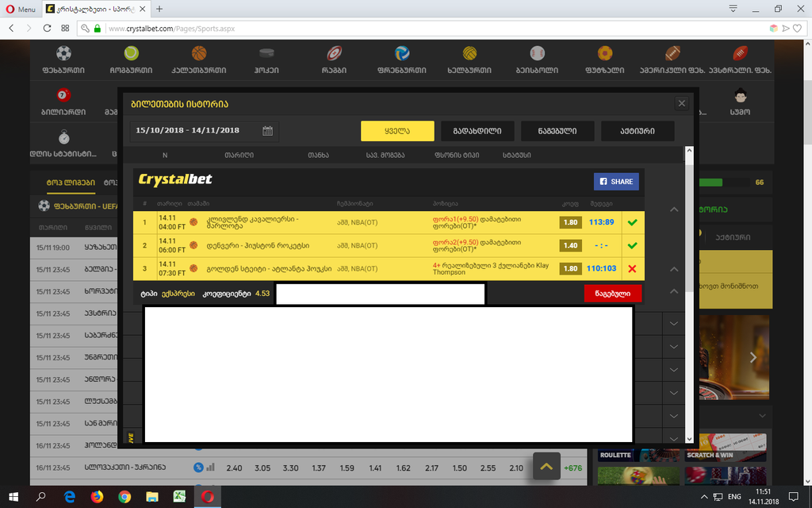Switch to the 'ტოპ ლიგები' tab
The image size is (812, 508).
pyautogui.click(x=71, y=183)
